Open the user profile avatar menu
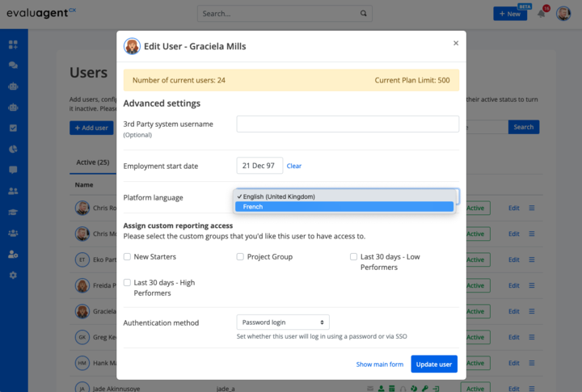The width and height of the screenshot is (582, 392). click(x=563, y=14)
